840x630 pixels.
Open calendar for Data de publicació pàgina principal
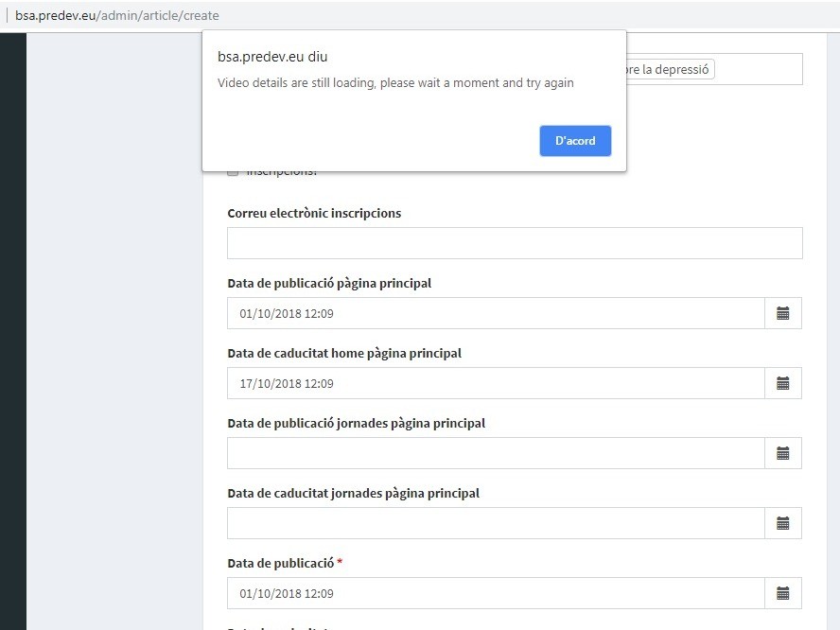pos(782,313)
